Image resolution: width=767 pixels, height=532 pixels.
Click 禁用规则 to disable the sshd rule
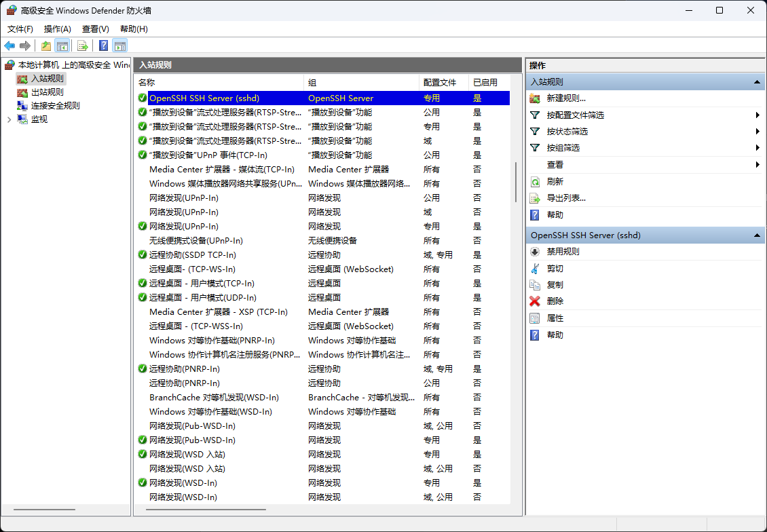click(x=563, y=252)
